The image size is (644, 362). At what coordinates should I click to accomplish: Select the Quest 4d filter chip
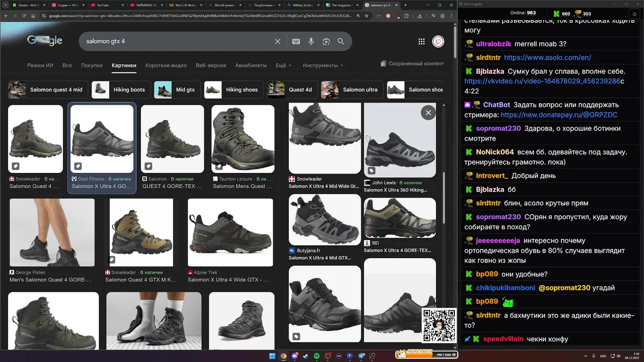292,90
